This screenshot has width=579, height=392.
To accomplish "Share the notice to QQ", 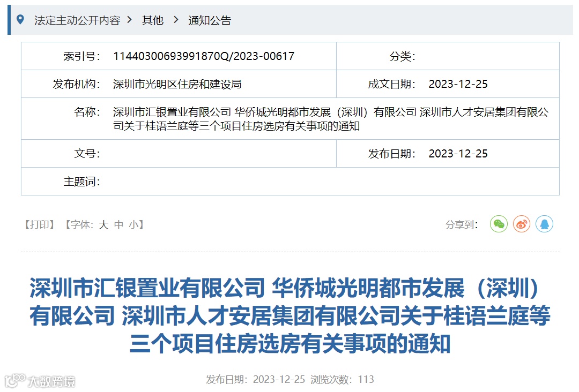I will tap(544, 224).
